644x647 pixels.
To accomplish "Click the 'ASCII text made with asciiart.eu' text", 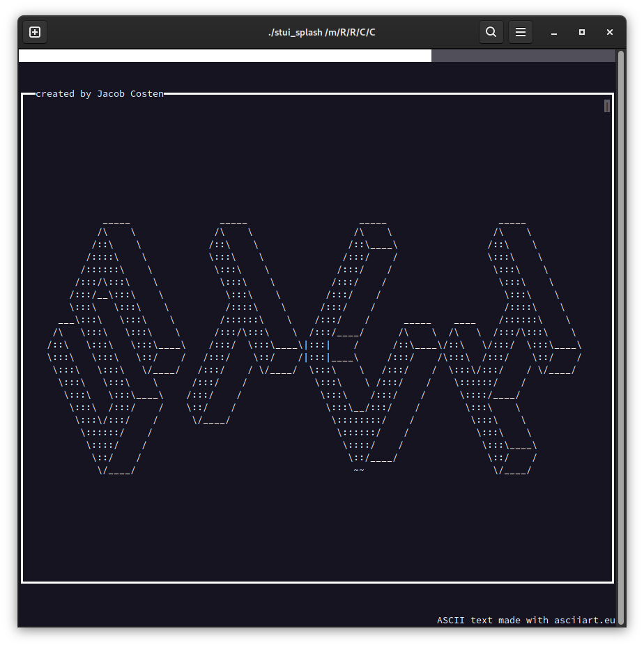I will 526,620.
